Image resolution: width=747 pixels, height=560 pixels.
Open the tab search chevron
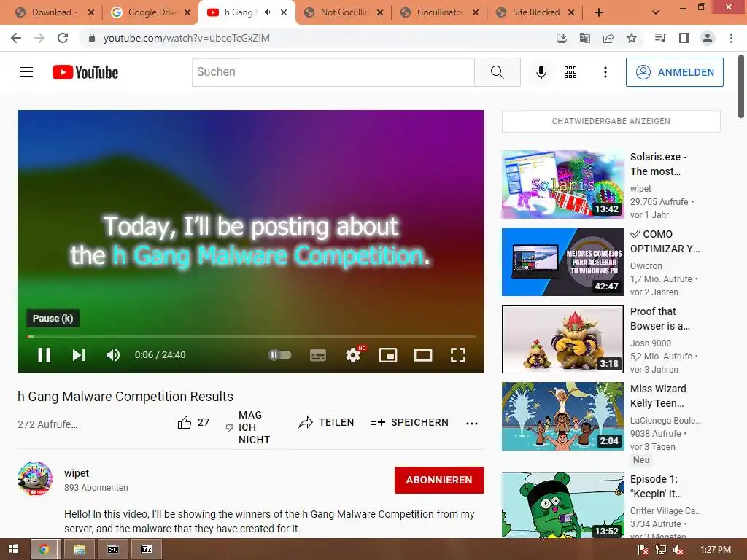coord(656,12)
